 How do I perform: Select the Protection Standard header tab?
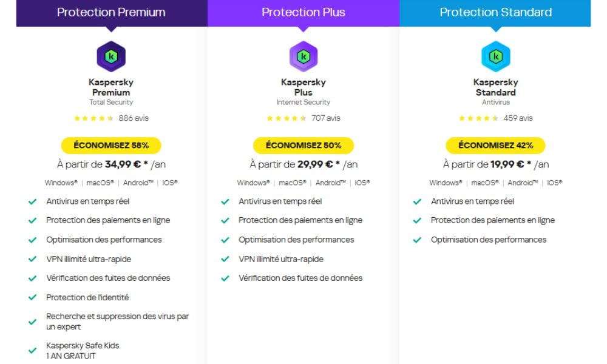495,12
